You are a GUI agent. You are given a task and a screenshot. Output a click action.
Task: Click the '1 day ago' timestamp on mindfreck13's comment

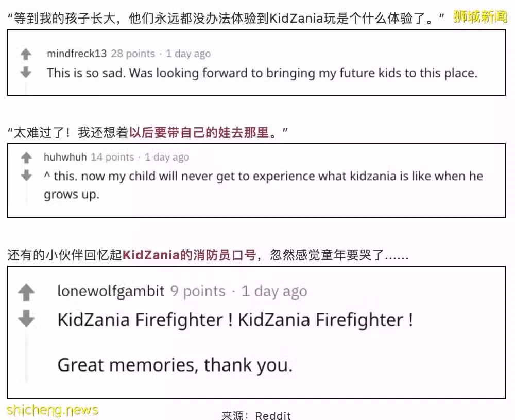[188, 54]
